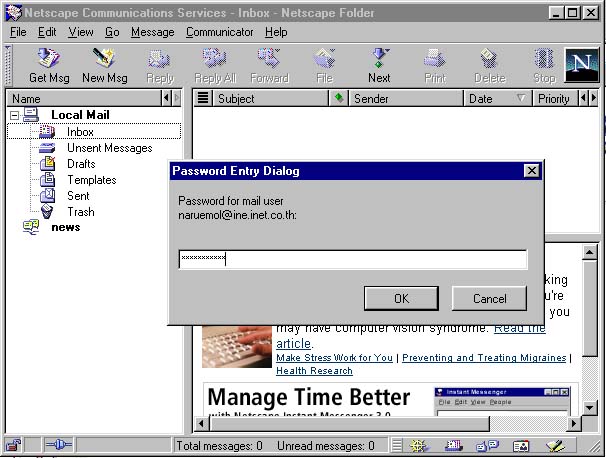The height and width of the screenshot is (458, 606).
Task: Open Newsgroups from the component bar
Action: [488, 446]
